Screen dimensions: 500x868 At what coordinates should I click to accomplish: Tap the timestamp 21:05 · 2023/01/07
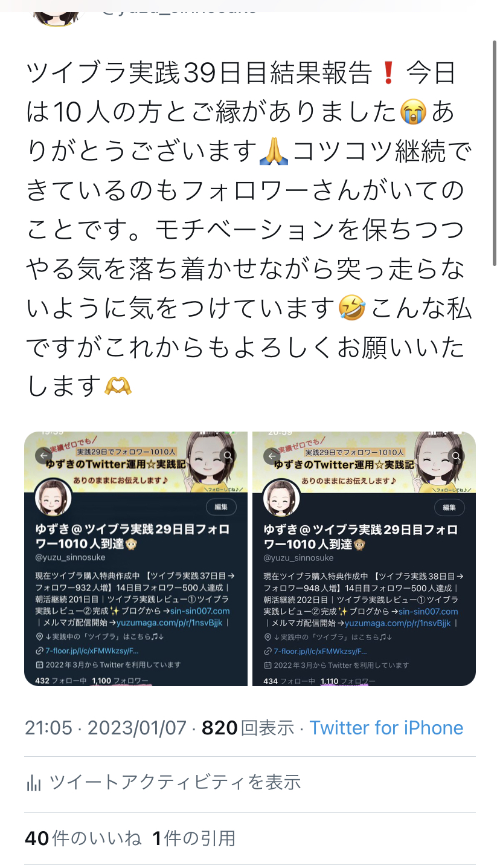pos(106,728)
